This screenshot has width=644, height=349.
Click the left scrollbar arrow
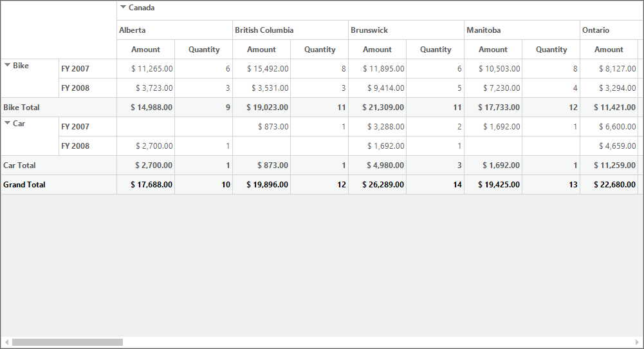pos(6,342)
